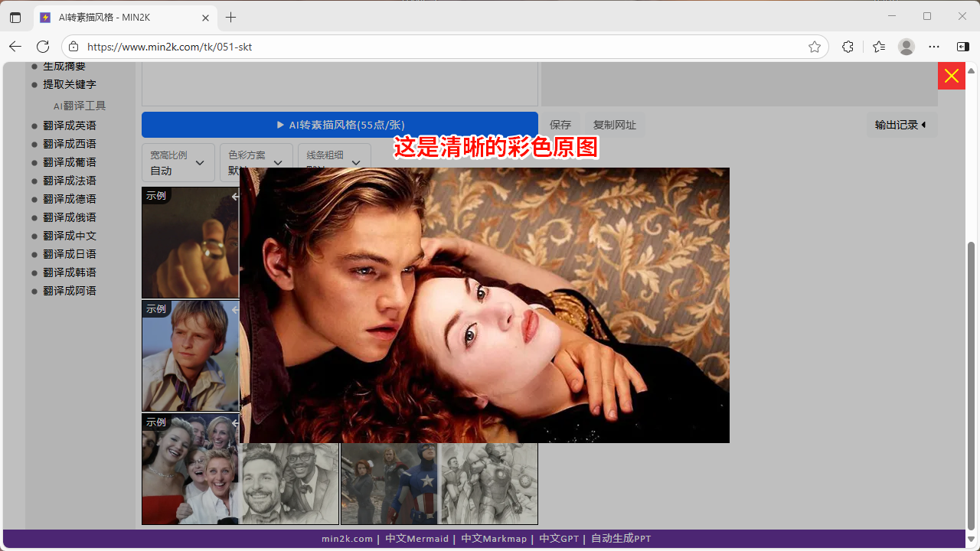
Task: Open the 宽高比例 dropdown
Action: (x=178, y=162)
